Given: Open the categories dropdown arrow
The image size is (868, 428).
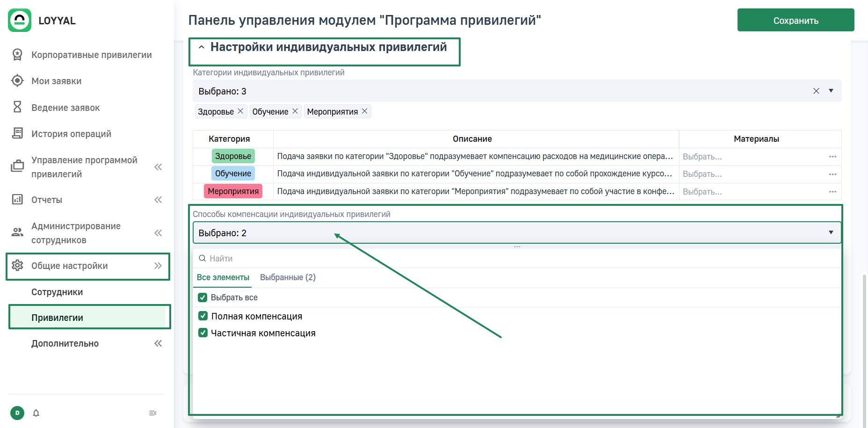Looking at the screenshot, I should point(831,91).
